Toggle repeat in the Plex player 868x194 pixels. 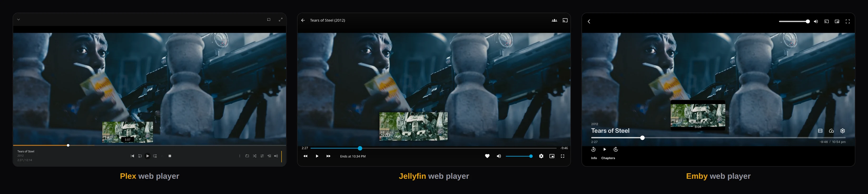[247, 156]
